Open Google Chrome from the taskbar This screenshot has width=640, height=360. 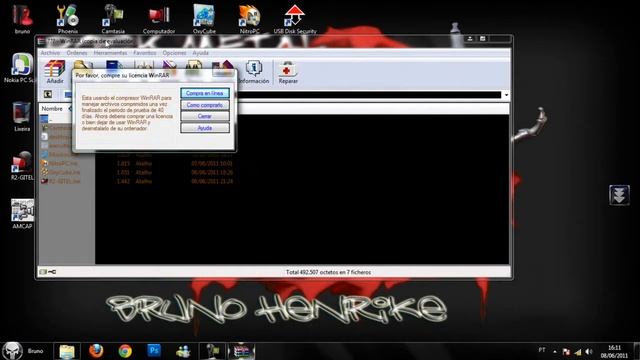125,351
